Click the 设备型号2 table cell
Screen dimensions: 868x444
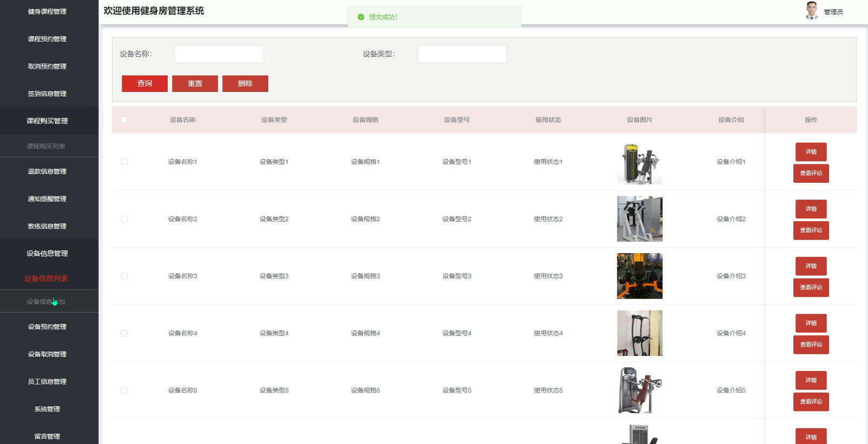click(457, 219)
